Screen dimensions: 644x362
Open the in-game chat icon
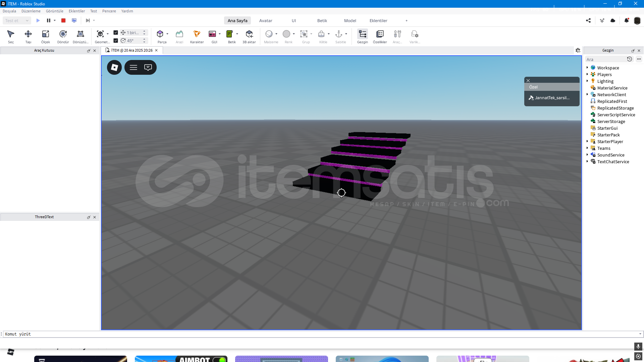(148, 67)
